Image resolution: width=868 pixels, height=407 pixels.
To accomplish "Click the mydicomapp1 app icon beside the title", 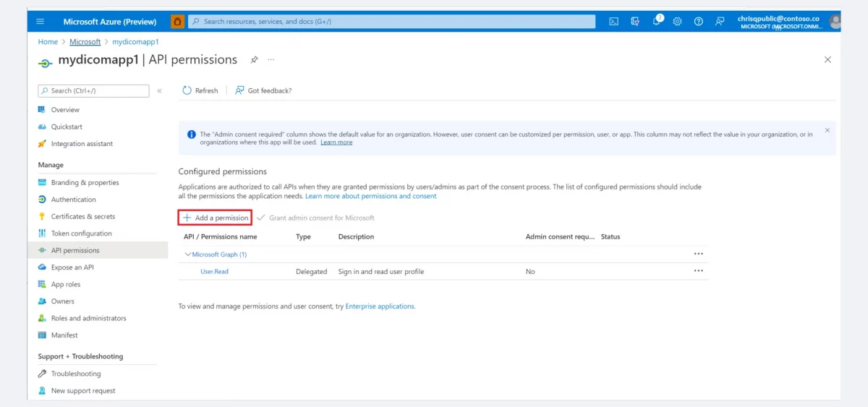I will coord(46,63).
